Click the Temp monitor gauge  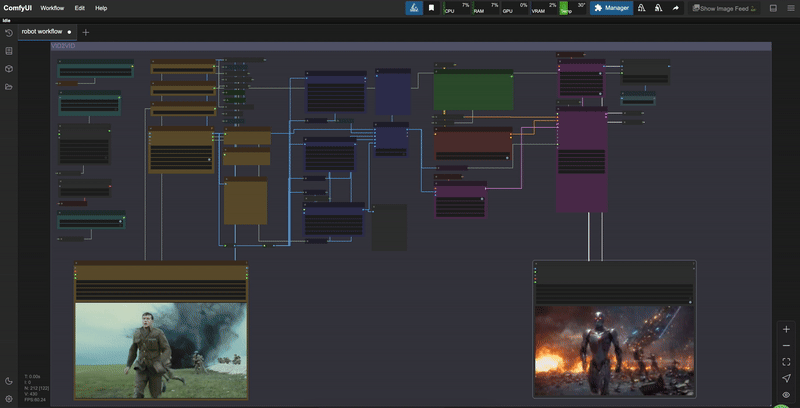click(x=572, y=8)
